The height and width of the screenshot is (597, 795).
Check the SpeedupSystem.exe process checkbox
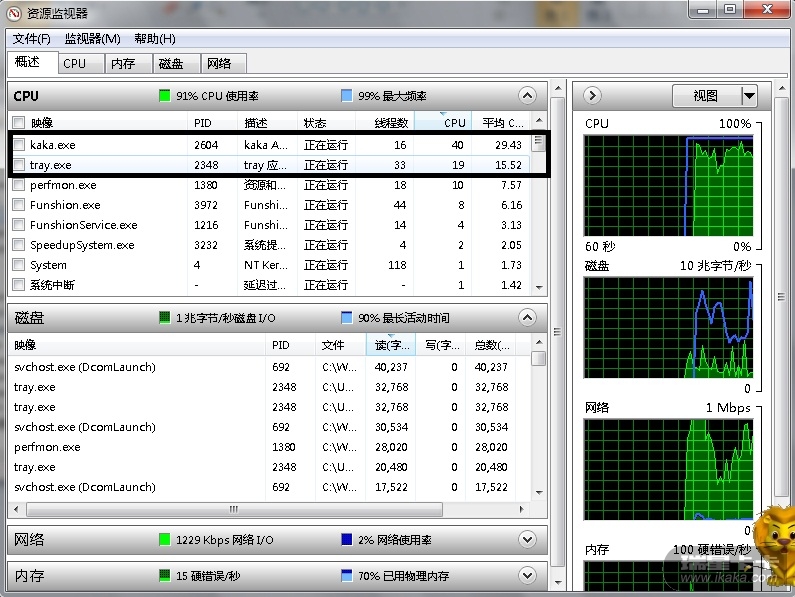click(19, 244)
